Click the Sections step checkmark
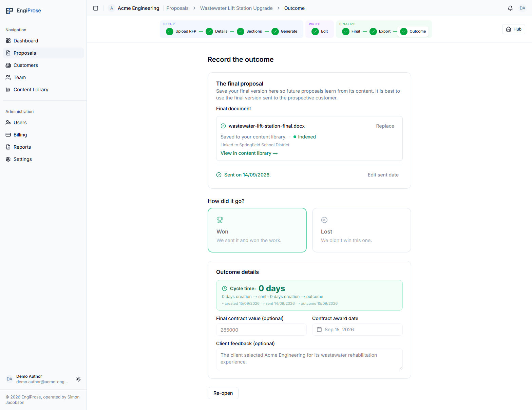The height and width of the screenshot is (410, 532). (241, 32)
